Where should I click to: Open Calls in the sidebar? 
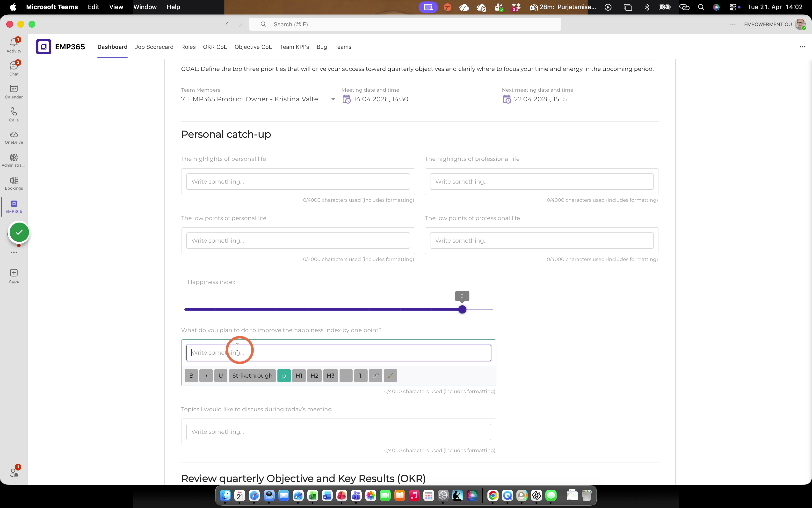14,114
